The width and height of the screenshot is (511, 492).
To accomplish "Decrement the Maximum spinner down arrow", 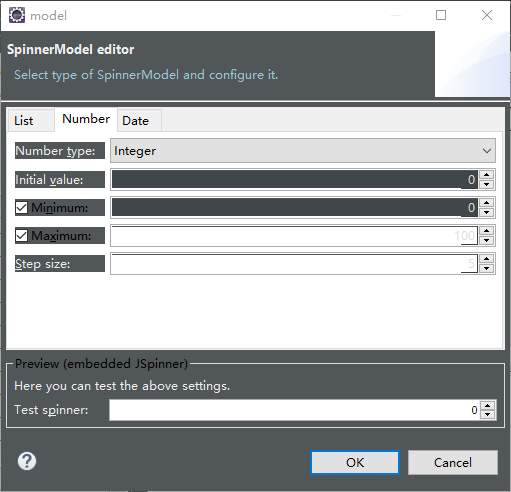I will 487,240.
